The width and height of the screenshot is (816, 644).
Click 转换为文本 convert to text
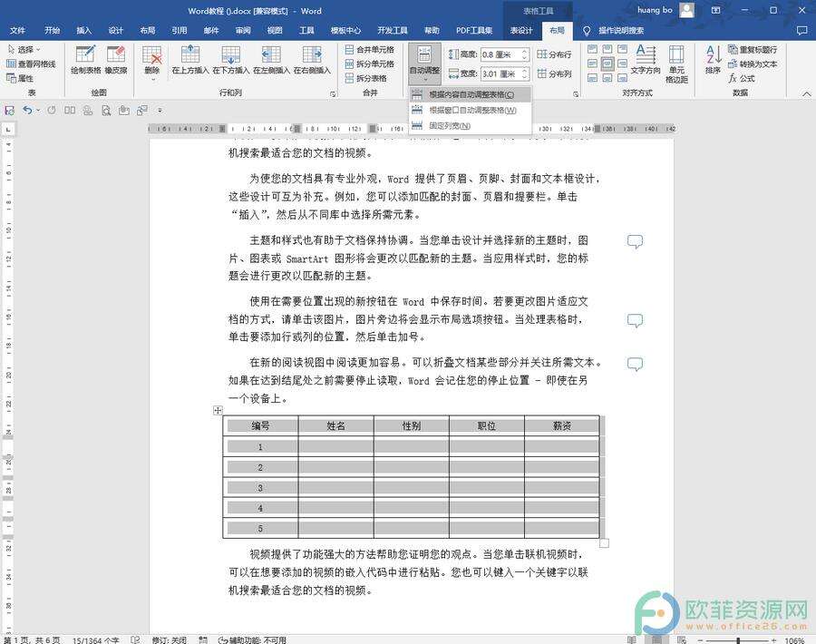(753, 63)
